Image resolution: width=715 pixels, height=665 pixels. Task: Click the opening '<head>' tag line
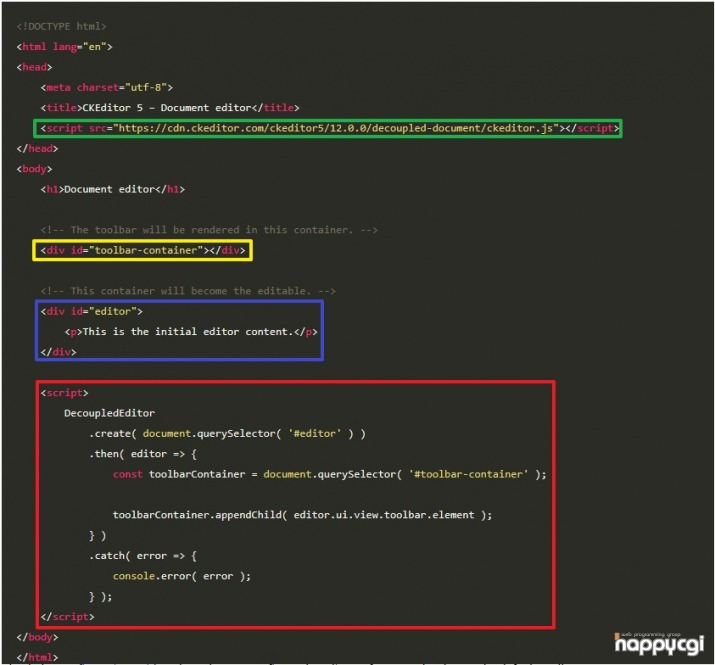click(34, 67)
